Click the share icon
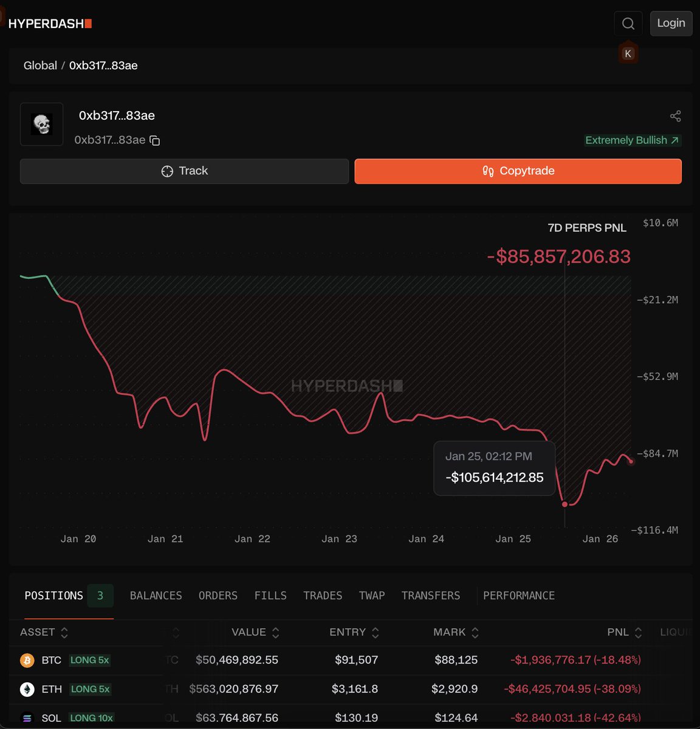The image size is (700, 729). pos(675,116)
